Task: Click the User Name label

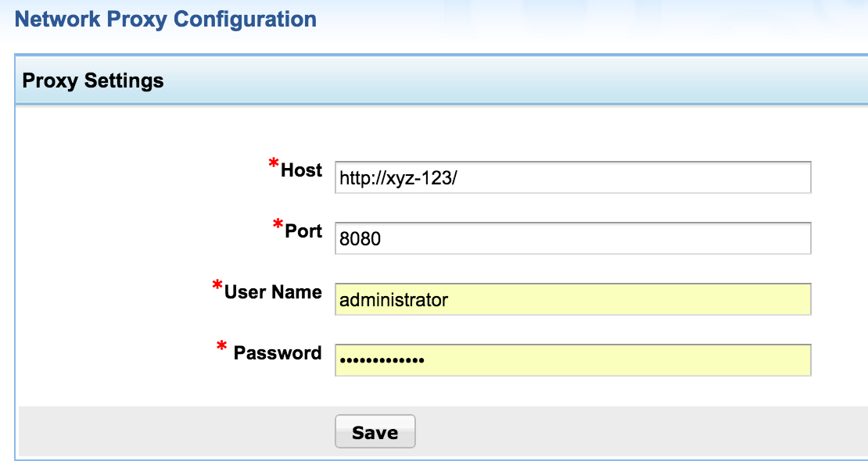Action: pos(273,292)
